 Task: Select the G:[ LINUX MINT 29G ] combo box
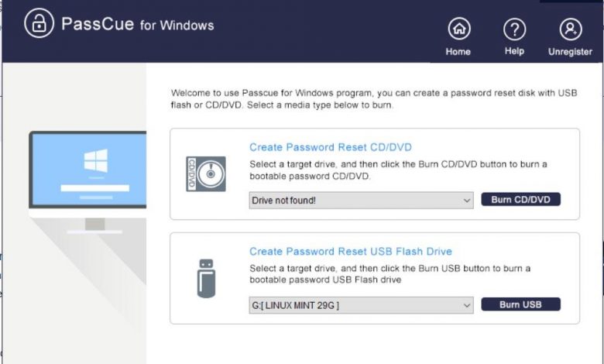coord(356,305)
